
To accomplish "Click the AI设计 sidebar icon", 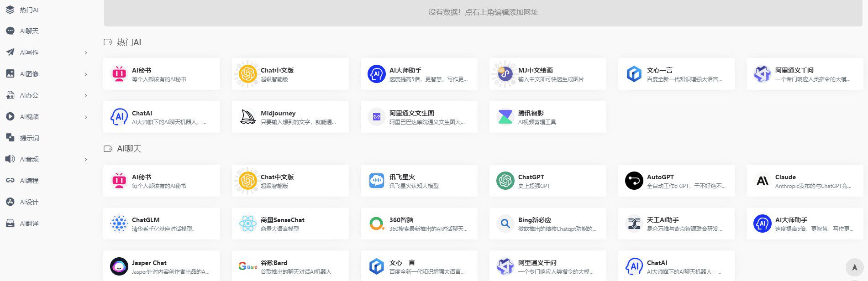I will click(10, 202).
